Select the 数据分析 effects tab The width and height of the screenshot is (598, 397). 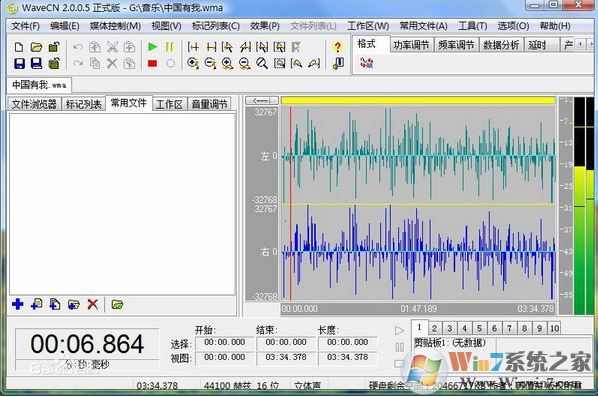click(501, 45)
